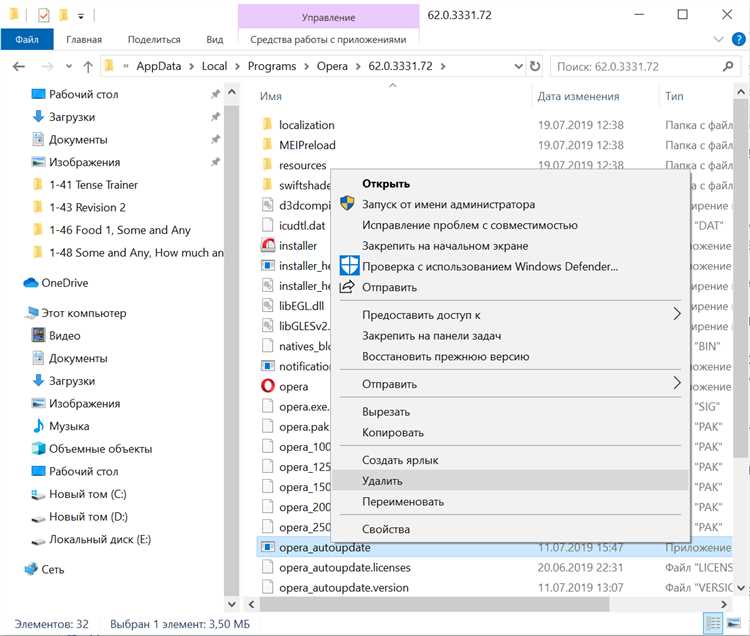Sort by the Дата изменения column header

(x=578, y=96)
